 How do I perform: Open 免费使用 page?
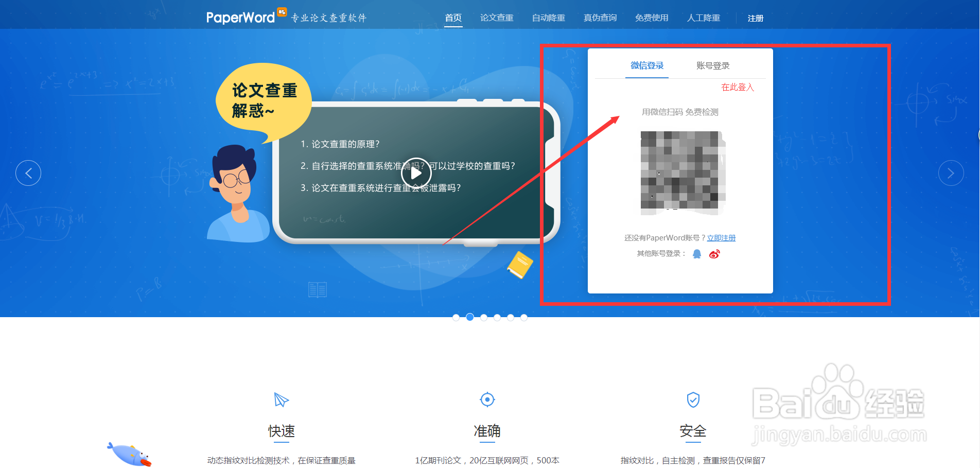tap(651, 17)
